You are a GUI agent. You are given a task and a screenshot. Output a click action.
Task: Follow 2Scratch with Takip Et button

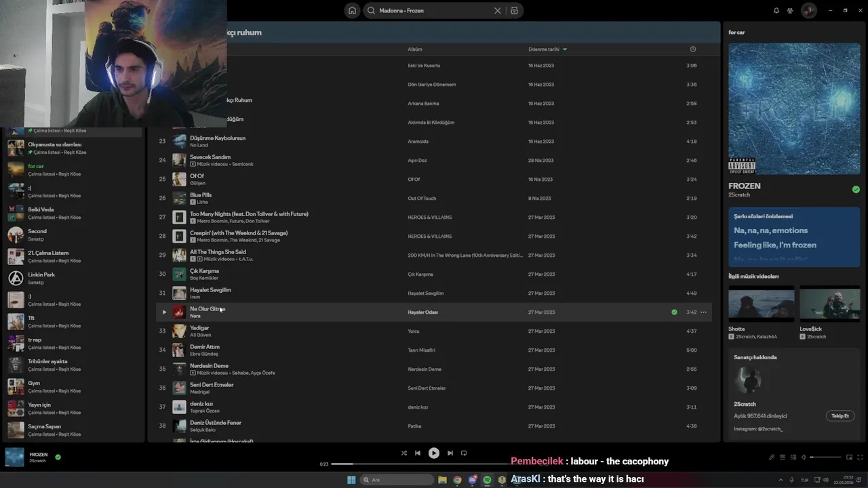click(840, 415)
